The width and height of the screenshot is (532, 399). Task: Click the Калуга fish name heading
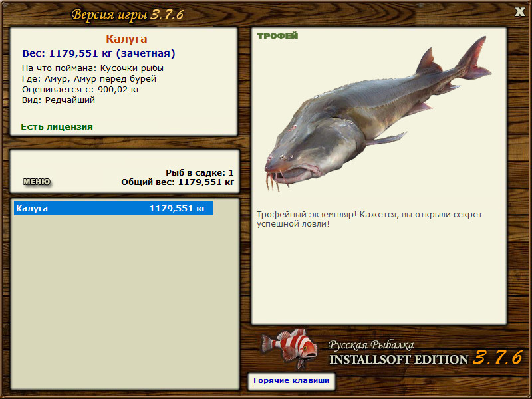126,39
